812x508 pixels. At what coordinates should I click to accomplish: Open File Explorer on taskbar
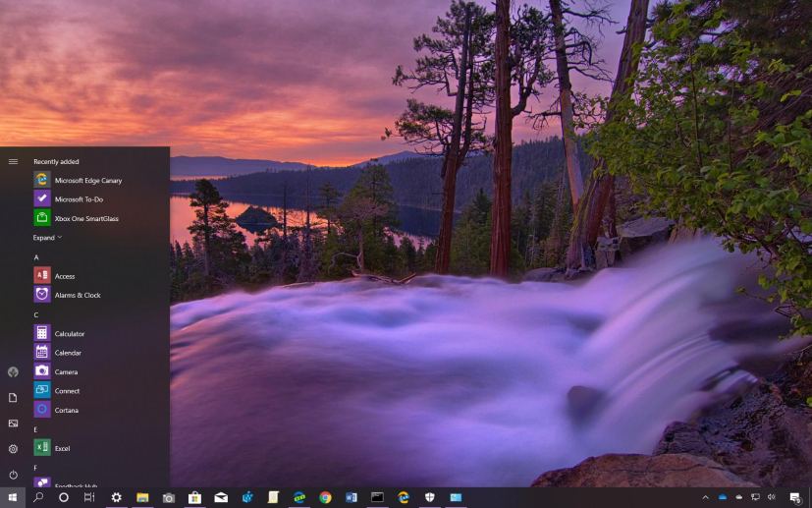(x=142, y=497)
